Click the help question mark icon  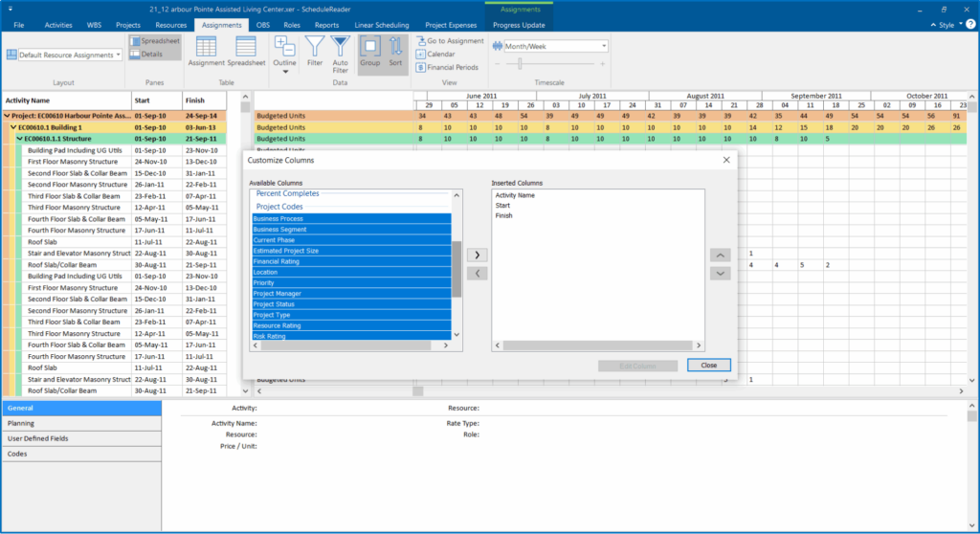(970, 24)
